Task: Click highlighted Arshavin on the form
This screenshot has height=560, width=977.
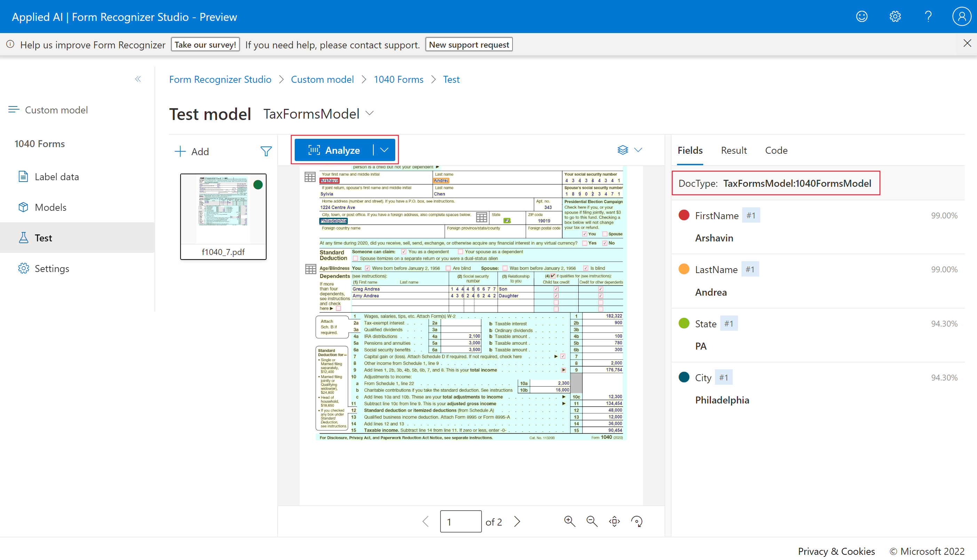Action: tap(329, 181)
